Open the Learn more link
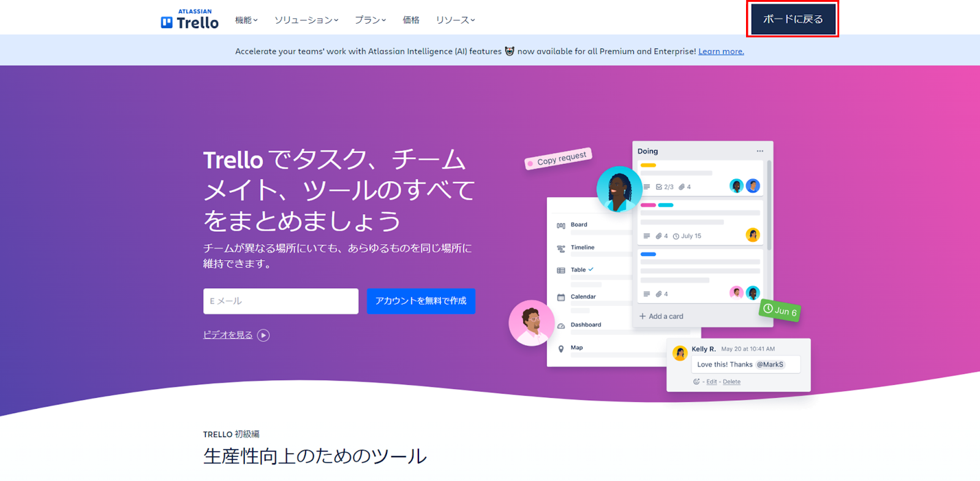The height and width of the screenshot is (481, 980). pyautogui.click(x=721, y=51)
